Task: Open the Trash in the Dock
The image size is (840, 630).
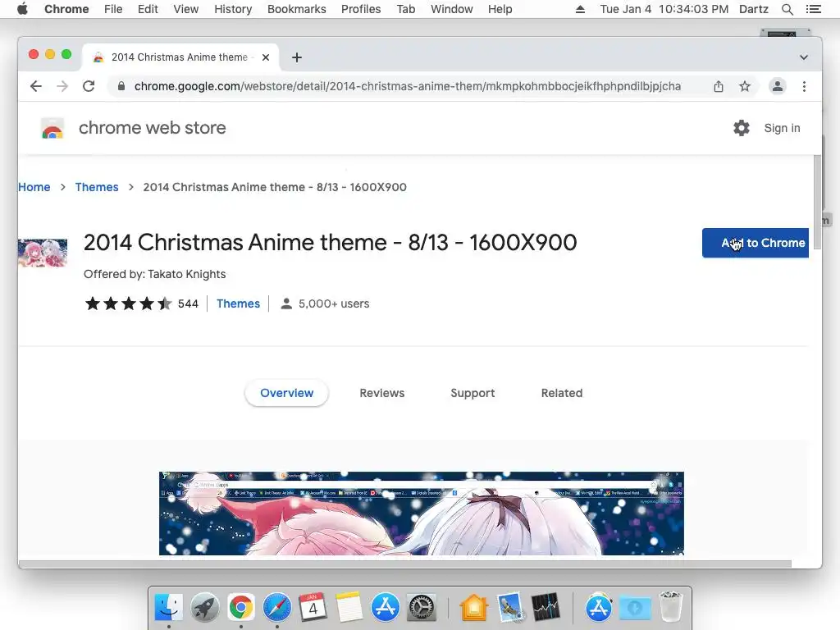Action: tap(671, 606)
